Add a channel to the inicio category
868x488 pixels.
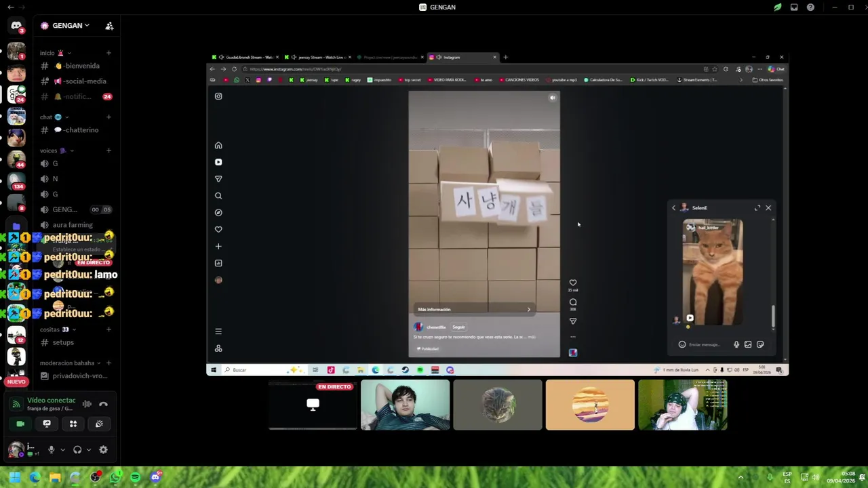(x=108, y=53)
